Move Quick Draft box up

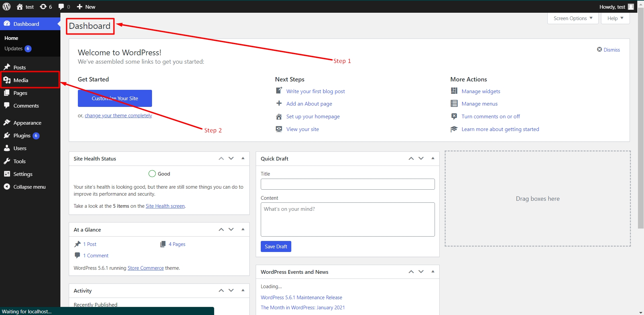[411, 158]
